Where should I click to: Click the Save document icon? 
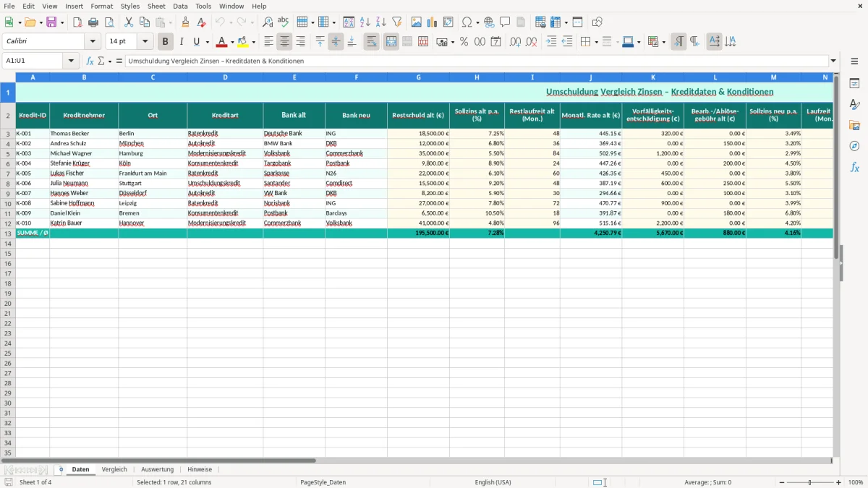point(51,22)
